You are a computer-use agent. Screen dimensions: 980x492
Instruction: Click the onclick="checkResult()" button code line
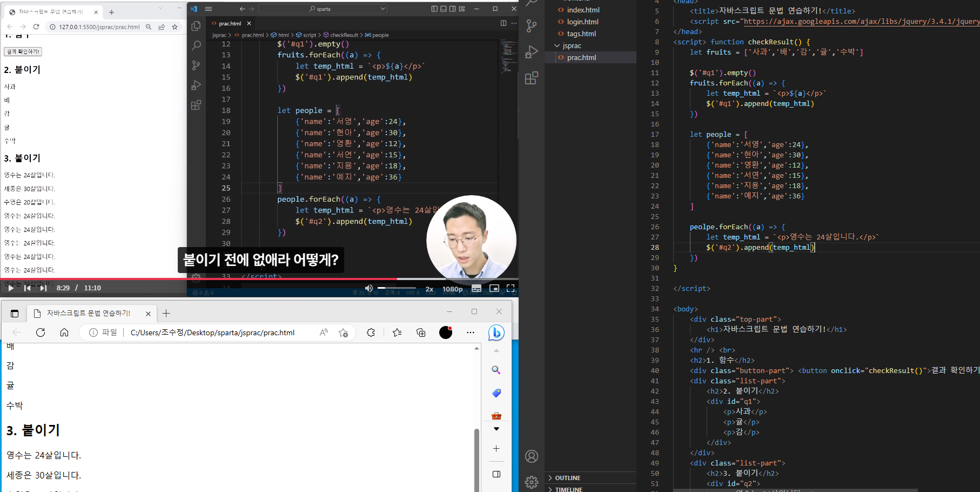point(835,370)
